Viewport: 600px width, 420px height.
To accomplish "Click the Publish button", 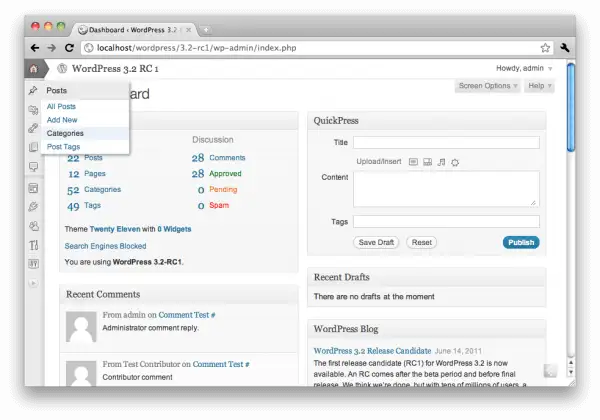I will click(x=521, y=242).
